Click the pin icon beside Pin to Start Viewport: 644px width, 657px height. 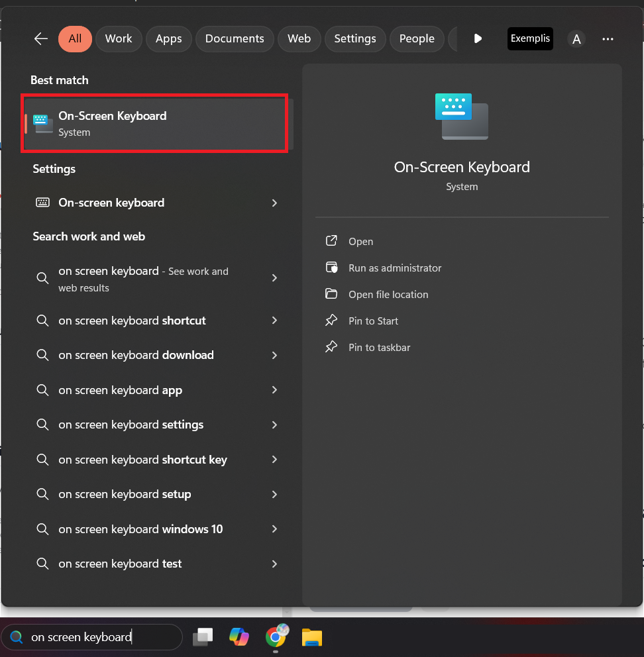(331, 320)
